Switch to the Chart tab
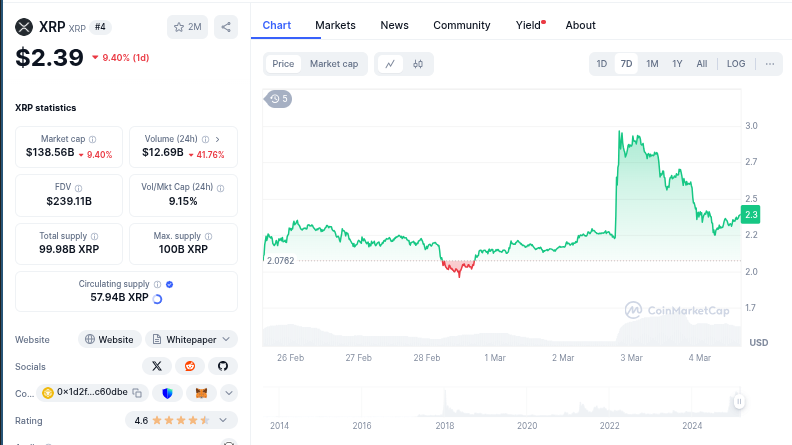792x445 pixels. pos(277,25)
